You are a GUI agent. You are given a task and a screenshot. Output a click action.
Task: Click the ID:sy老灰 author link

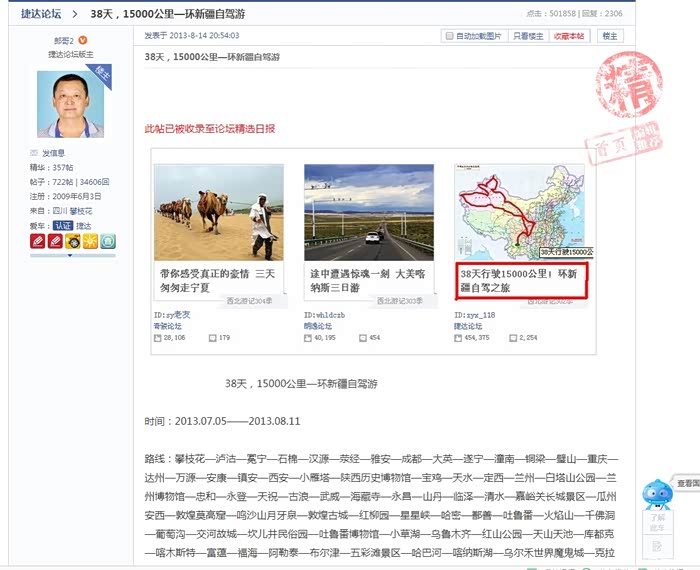[x=172, y=315]
